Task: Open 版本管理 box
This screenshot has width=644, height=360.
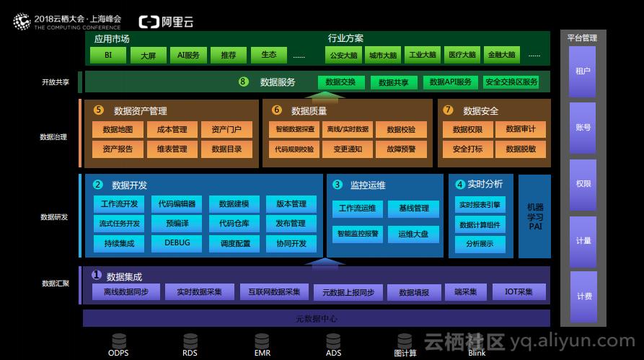Action: [x=291, y=204]
